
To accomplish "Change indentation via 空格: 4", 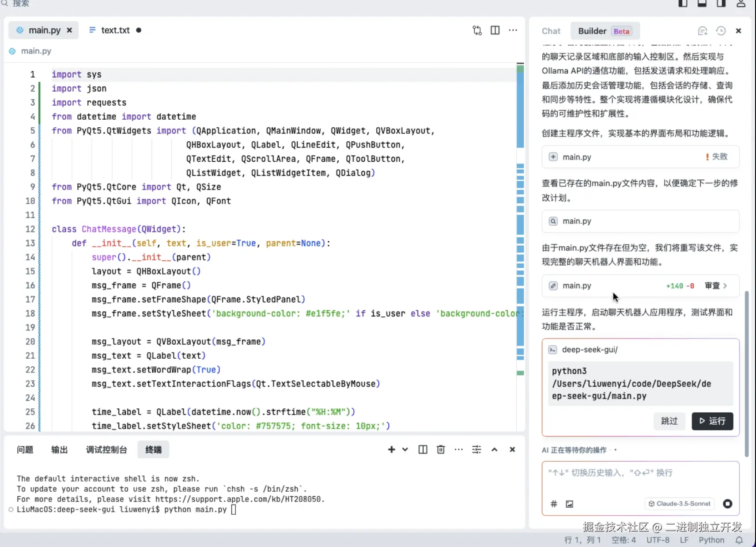I will click(624, 540).
